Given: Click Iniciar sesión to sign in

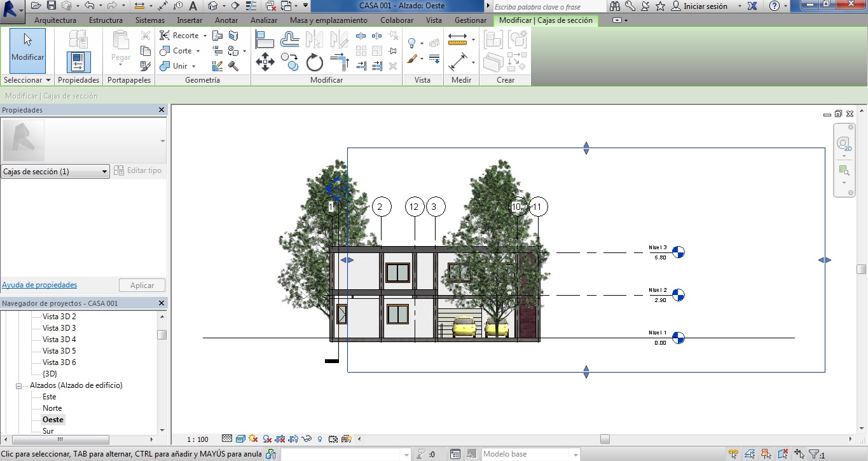Looking at the screenshot, I should click(x=705, y=6).
